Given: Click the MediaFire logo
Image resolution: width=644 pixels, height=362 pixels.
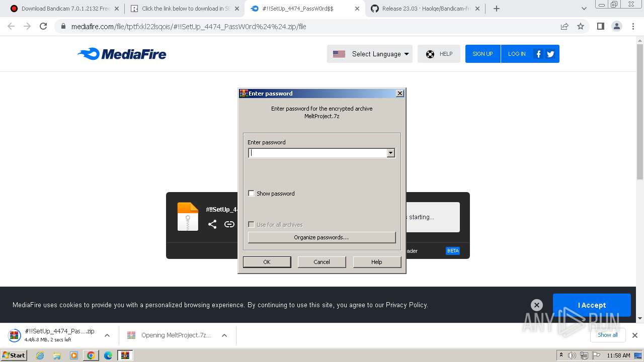Looking at the screenshot, I should coord(122,54).
